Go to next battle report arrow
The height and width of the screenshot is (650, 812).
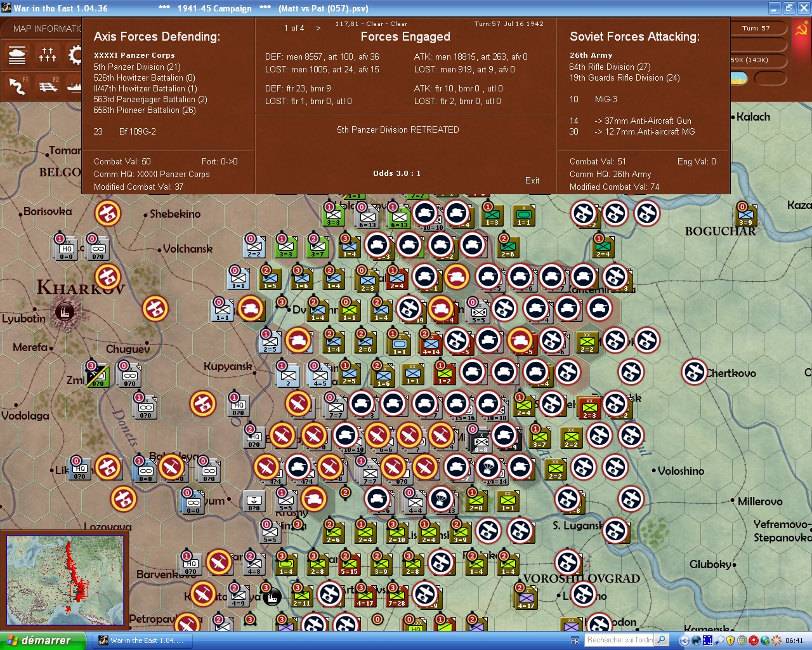click(318, 28)
